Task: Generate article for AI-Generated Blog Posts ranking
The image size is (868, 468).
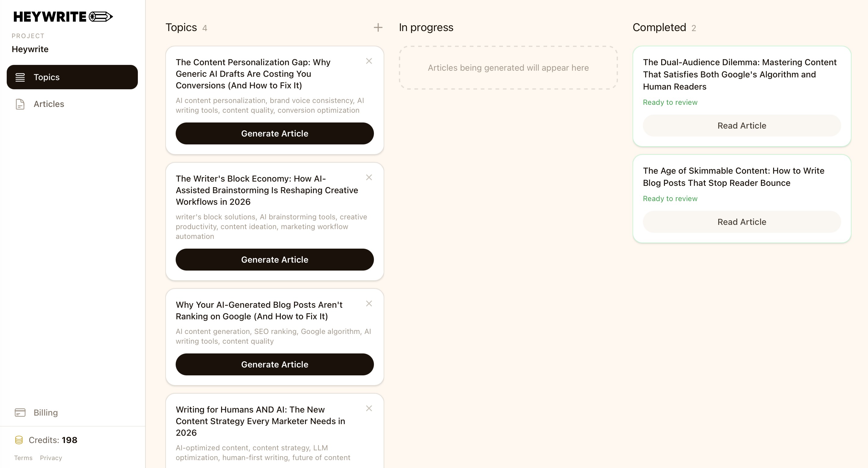Action: pyautogui.click(x=274, y=364)
